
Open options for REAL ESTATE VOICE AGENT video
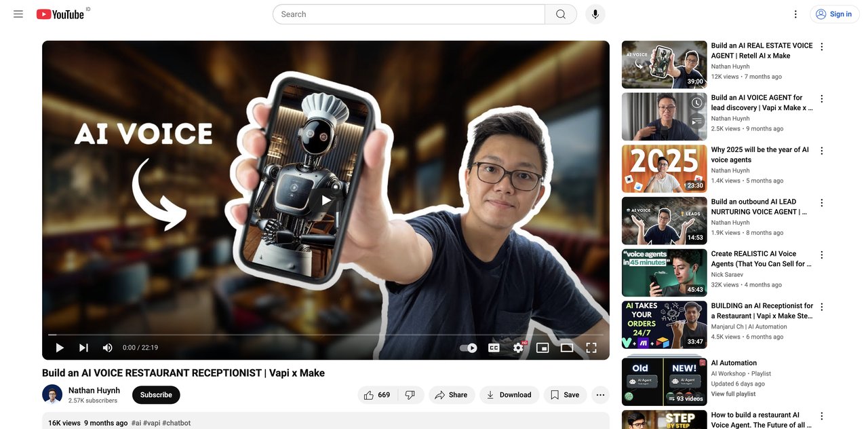click(822, 47)
